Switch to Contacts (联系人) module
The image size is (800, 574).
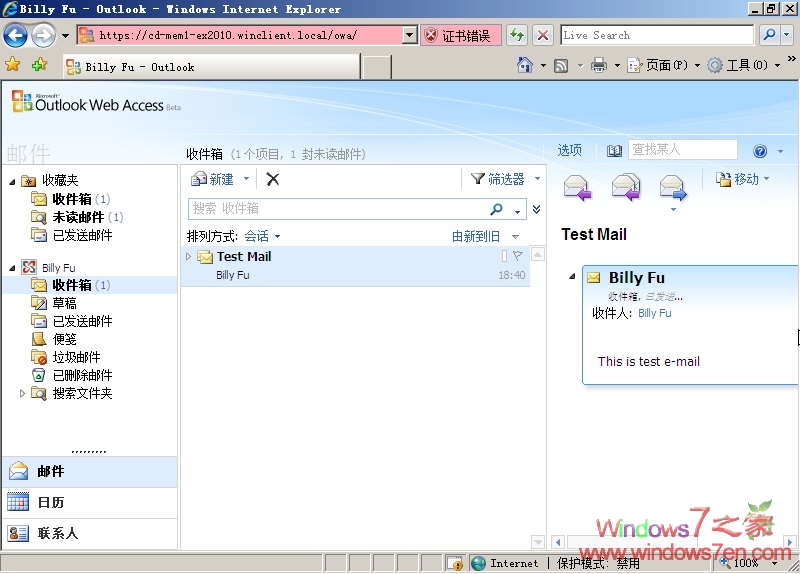(90, 534)
